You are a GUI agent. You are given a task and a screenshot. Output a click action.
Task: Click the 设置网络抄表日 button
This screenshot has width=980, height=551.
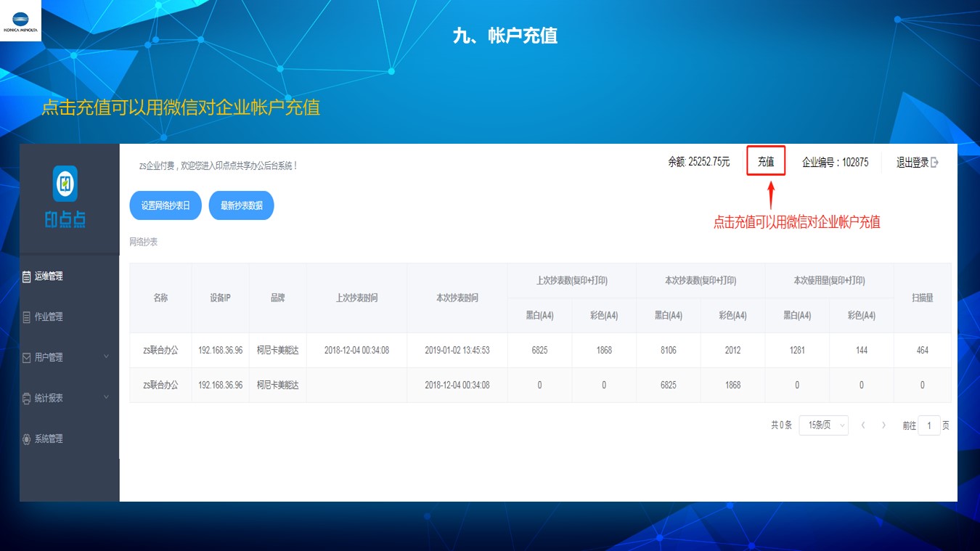click(166, 205)
